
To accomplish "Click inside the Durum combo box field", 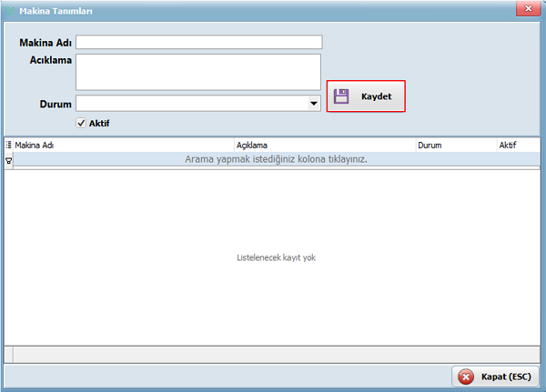I will pos(191,104).
